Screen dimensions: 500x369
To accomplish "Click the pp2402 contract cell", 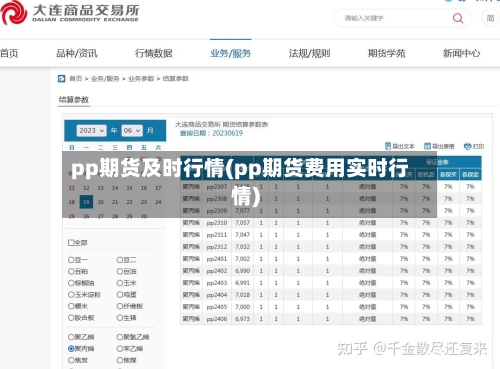I will 217,271.
